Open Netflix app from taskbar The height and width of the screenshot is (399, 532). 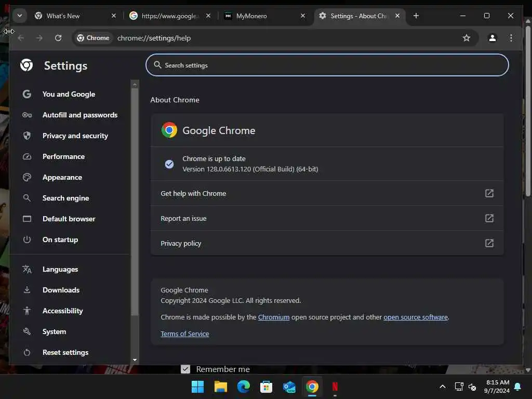(x=335, y=387)
